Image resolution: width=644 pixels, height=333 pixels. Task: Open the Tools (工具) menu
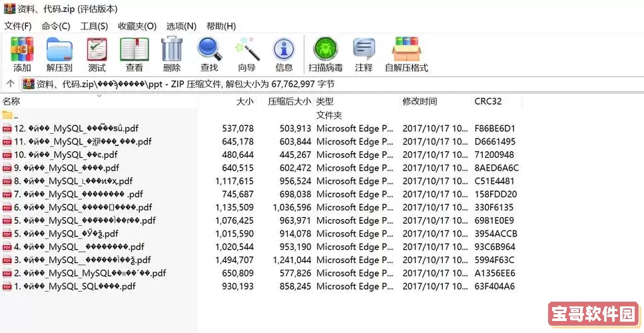[x=94, y=26]
